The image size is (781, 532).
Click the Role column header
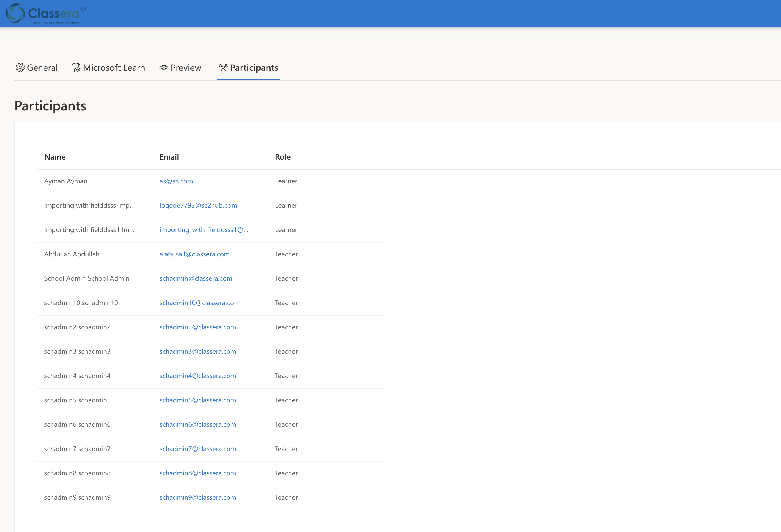[x=283, y=157]
